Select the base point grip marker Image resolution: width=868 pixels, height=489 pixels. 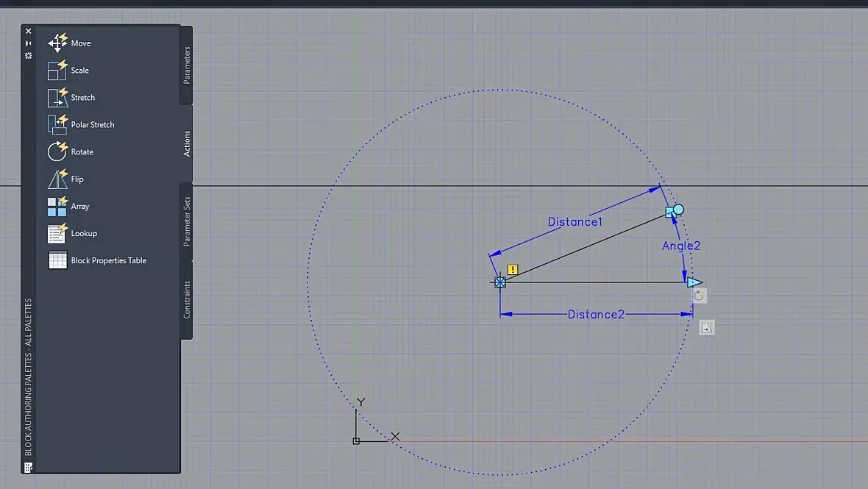500,282
